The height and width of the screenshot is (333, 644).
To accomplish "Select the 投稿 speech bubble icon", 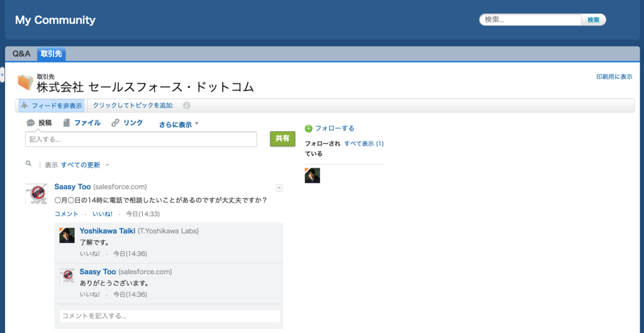I will coord(30,123).
